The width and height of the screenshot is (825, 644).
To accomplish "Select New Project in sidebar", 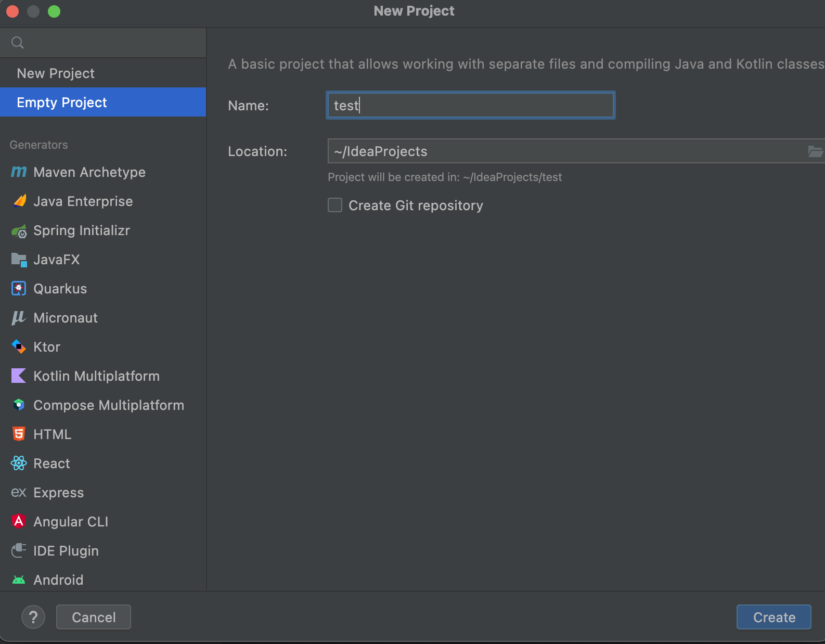I will pos(103,73).
